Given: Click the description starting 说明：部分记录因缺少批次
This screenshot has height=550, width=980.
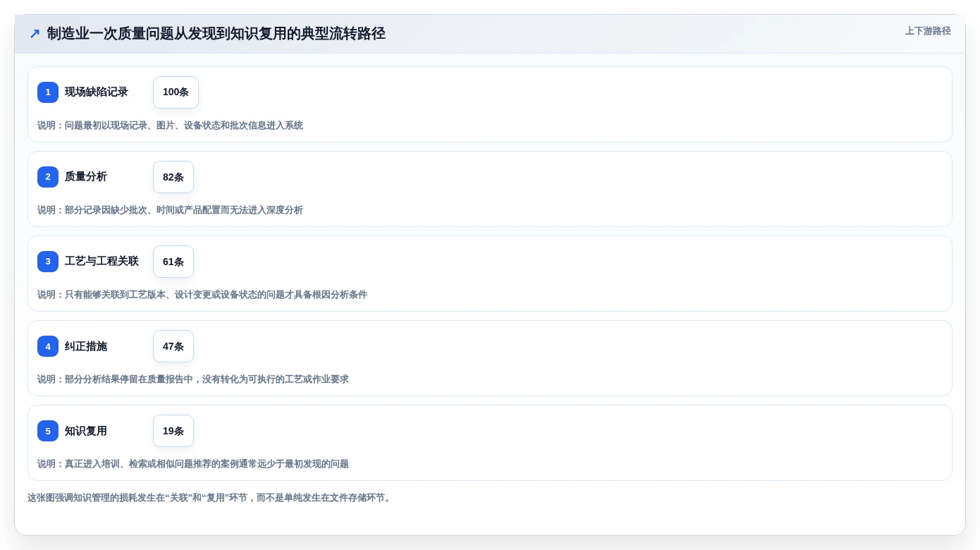Looking at the screenshot, I should (x=170, y=210).
